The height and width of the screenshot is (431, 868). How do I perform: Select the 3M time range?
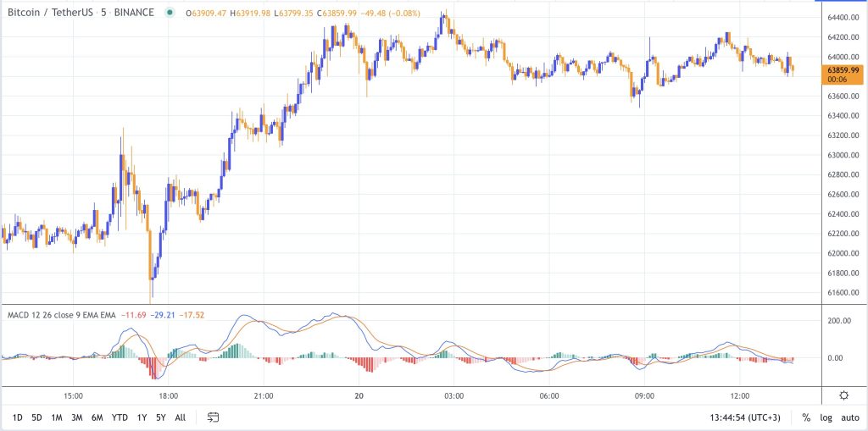pyautogui.click(x=77, y=417)
